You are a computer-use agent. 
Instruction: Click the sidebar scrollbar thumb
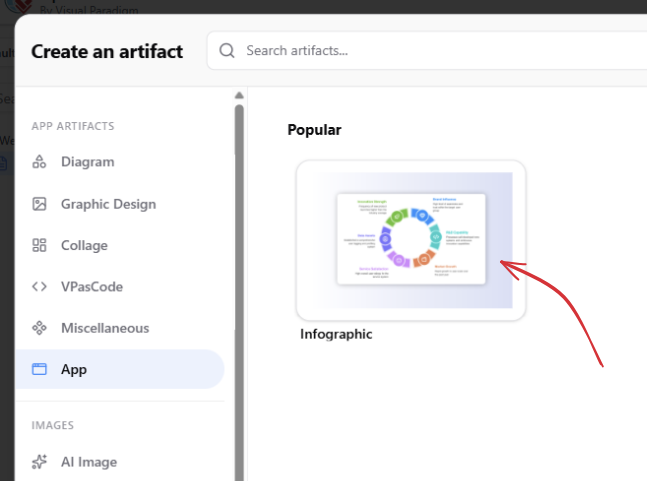click(x=239, y=293)
